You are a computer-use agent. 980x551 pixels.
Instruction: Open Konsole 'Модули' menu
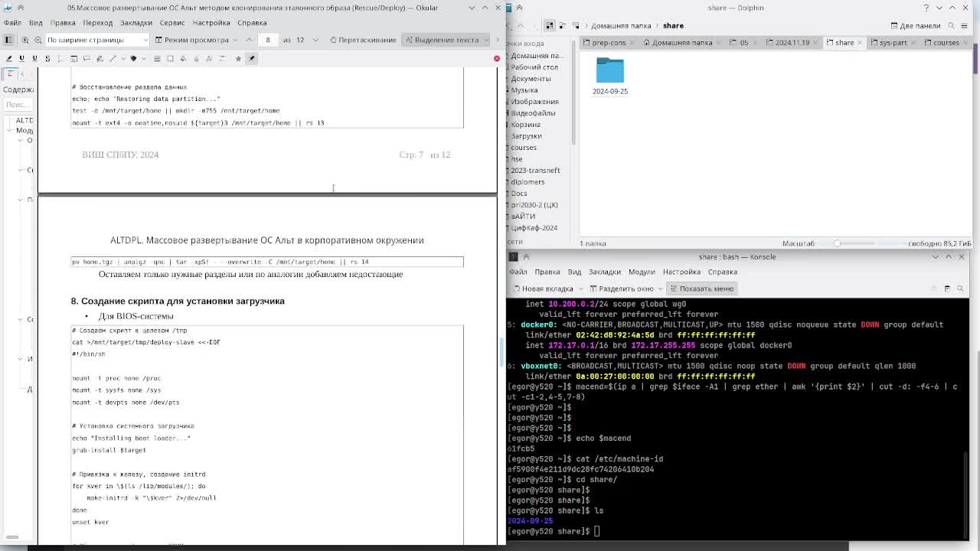[642, 272]
